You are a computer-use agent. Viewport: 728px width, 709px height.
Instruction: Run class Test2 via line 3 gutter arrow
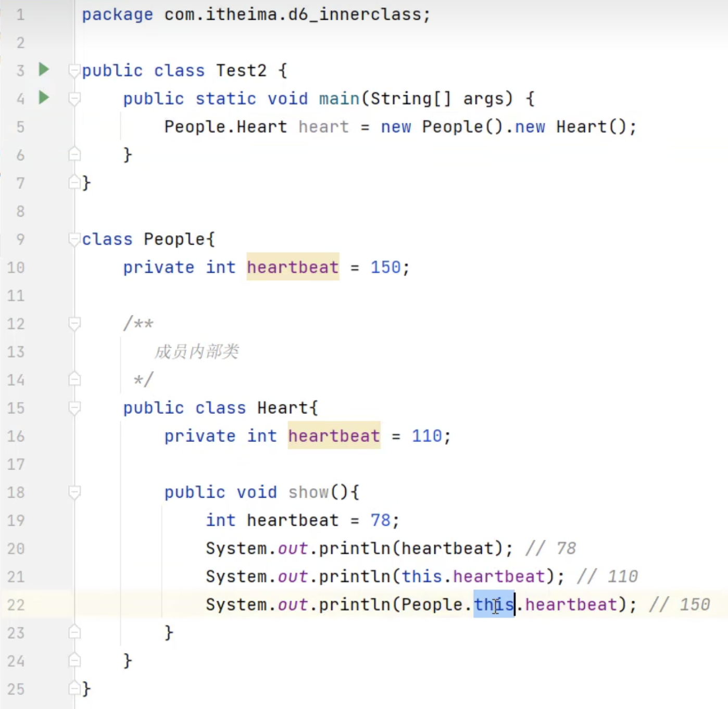[44, 69]
